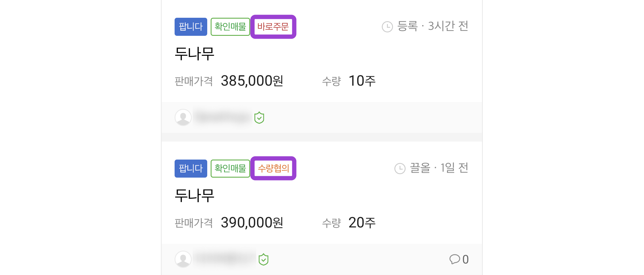
Task: Click the 팝니다 badge on the 385,000원 listing
Action: (x=191, y=27)
